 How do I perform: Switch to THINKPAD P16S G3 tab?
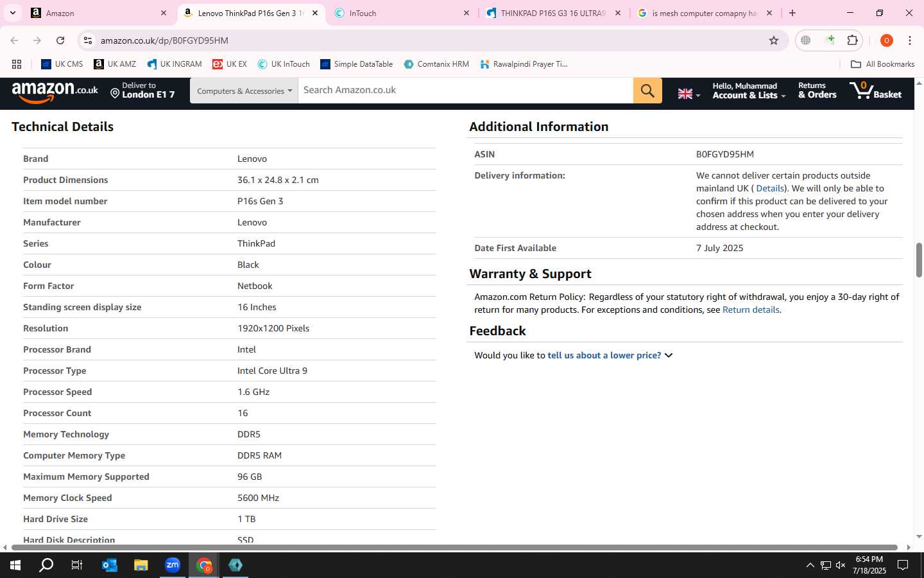tap(553, 13)
